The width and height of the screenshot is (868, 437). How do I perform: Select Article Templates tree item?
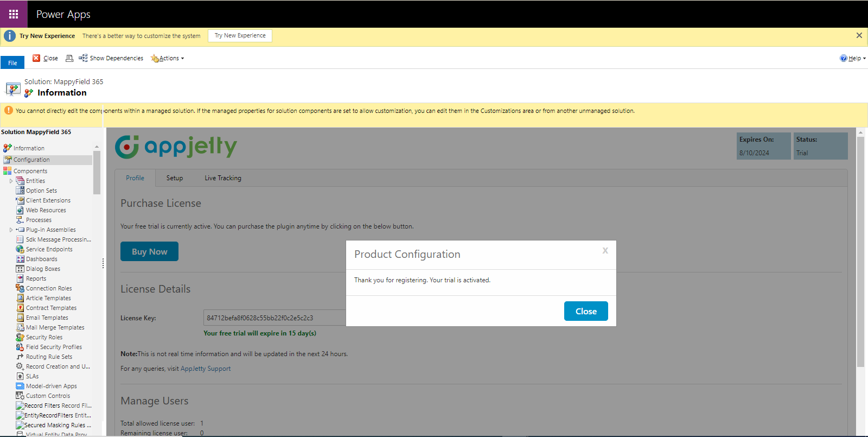coord(48,298)
